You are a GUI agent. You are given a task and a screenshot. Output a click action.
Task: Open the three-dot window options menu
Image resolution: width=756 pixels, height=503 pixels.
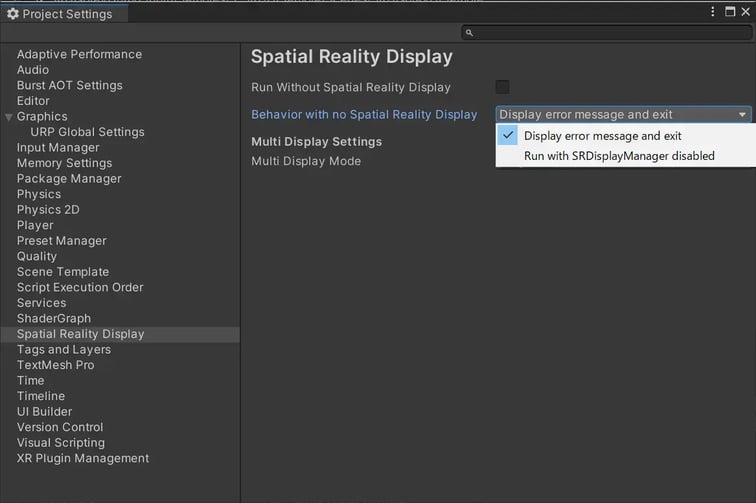[713, 12]
